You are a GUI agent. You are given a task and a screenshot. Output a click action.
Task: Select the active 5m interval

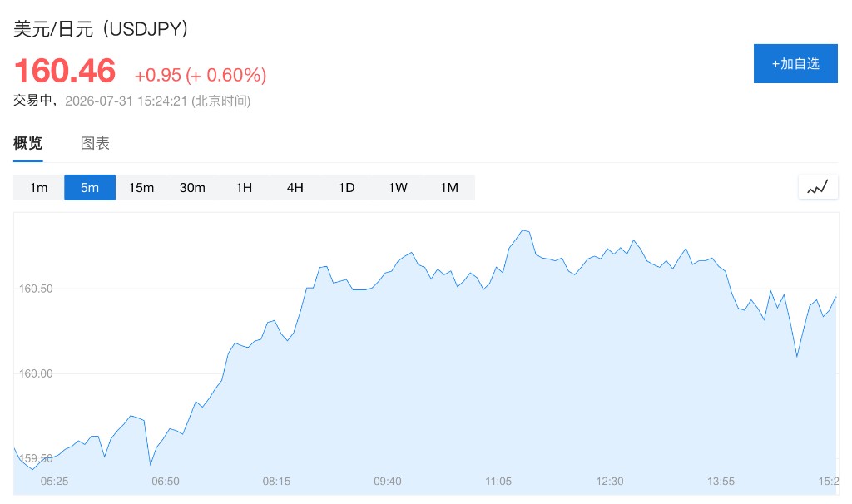click(x=90, y=187)
